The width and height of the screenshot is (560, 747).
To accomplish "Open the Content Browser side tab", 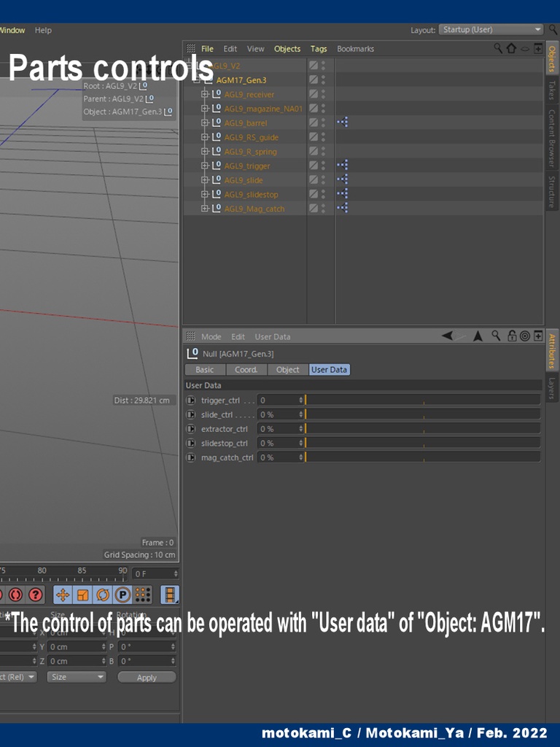I will (x=552, y=138).
